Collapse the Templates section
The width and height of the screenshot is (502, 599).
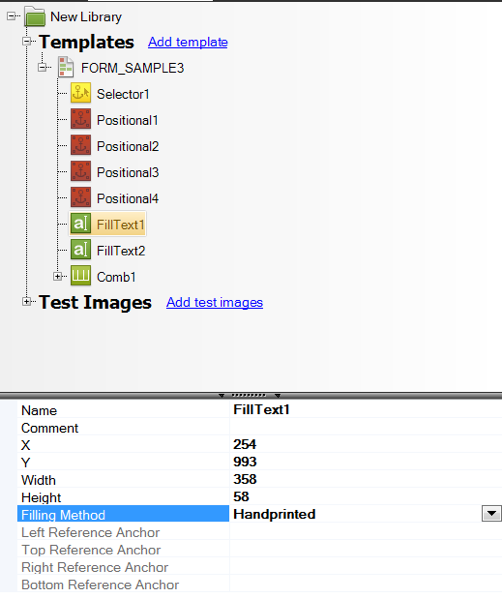26,41
